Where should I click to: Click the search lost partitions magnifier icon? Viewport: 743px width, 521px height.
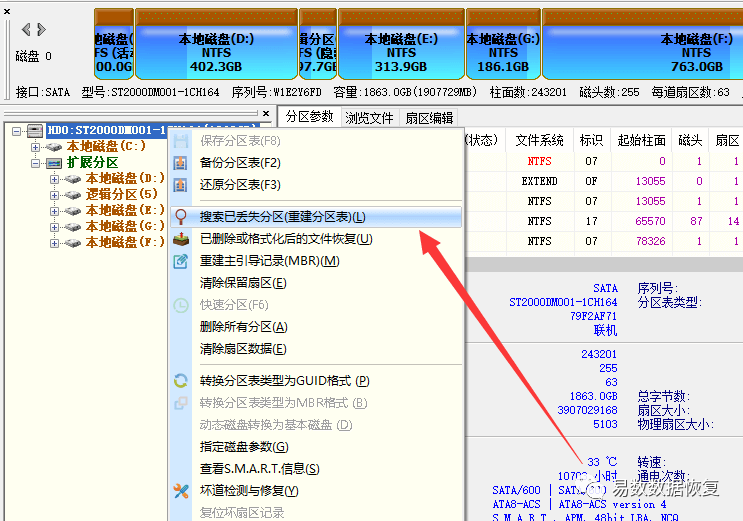coord(181,217)
